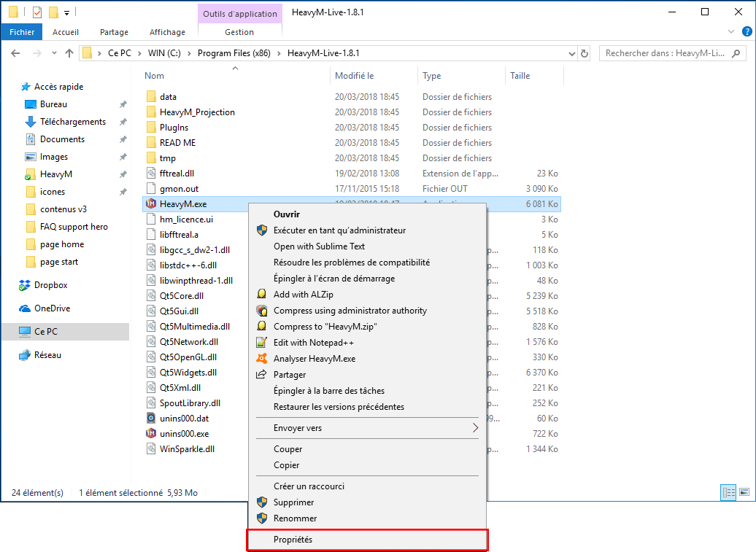756x552 pixels.
Task: Select the HeavyM.exe application icon
Action: [151, 204]
